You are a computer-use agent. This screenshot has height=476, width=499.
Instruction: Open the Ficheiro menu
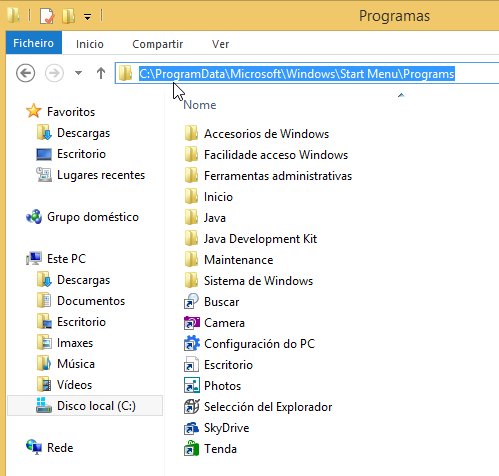point(34,43)
